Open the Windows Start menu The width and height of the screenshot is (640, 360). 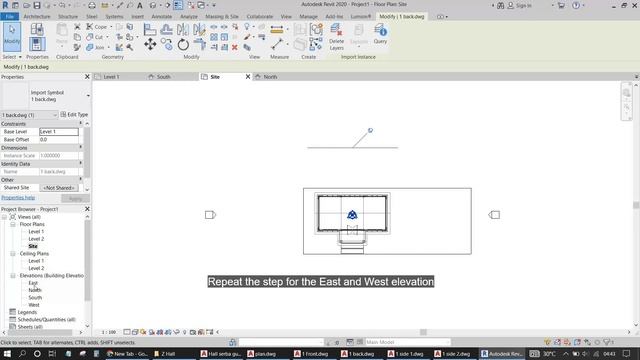pyautogui.click(x=7, y=353)
